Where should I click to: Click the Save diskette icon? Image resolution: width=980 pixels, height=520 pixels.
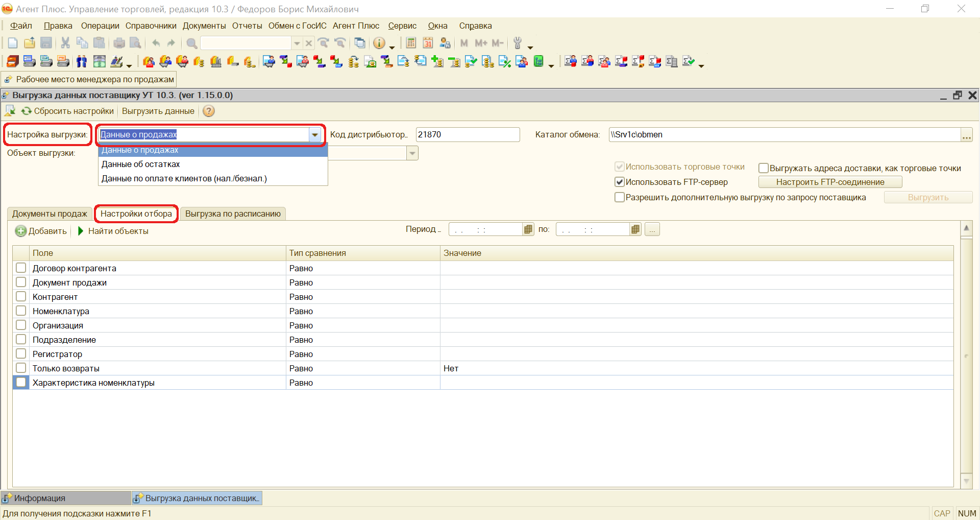click(46, 43)
